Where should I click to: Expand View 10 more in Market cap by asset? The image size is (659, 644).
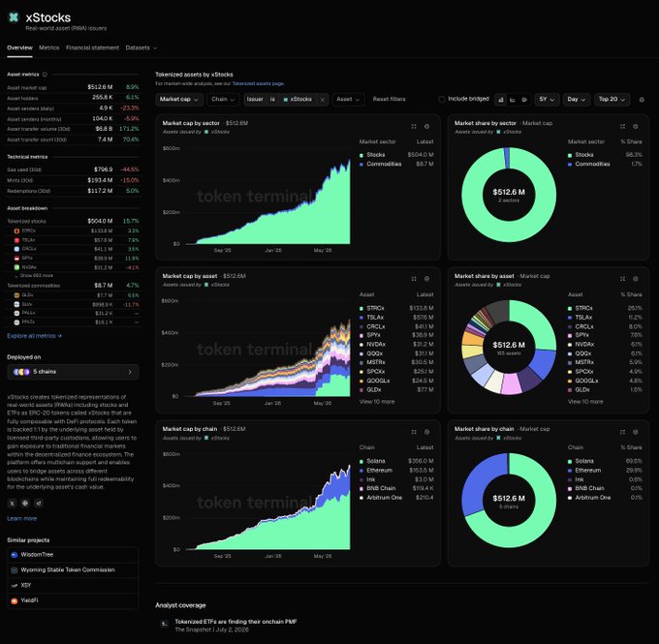click(x=377, y=402)
